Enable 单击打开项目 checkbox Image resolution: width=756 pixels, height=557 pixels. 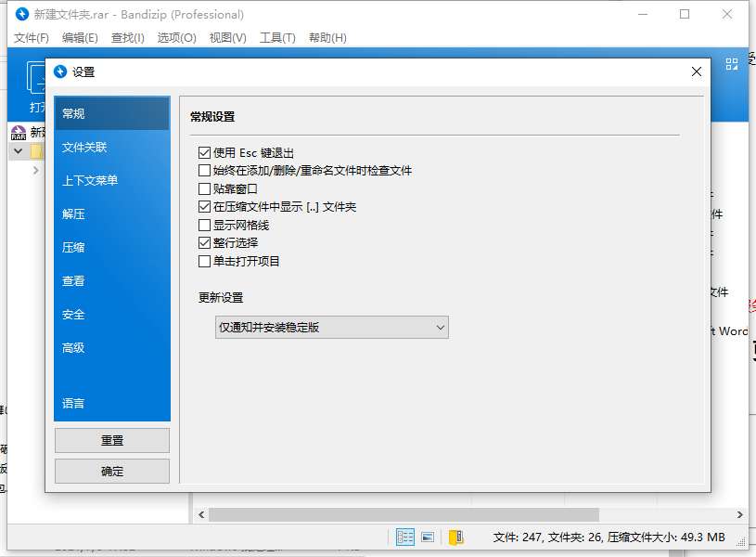205,262
